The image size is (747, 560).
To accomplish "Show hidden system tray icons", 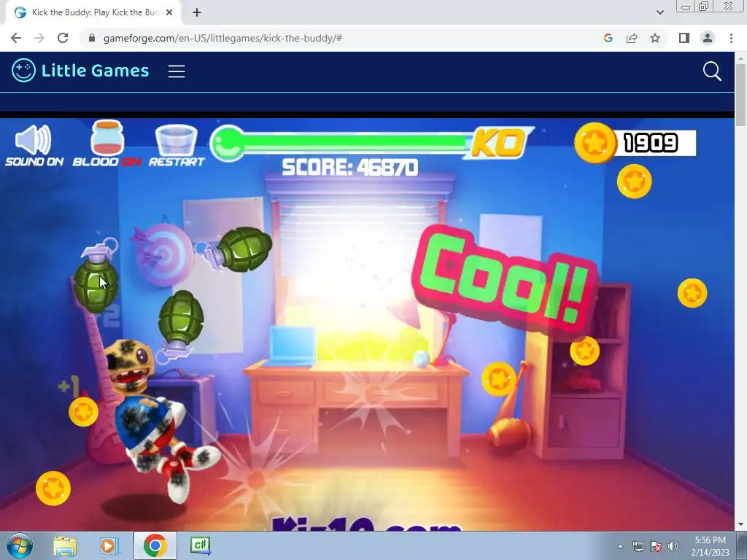I will [620, 546].
